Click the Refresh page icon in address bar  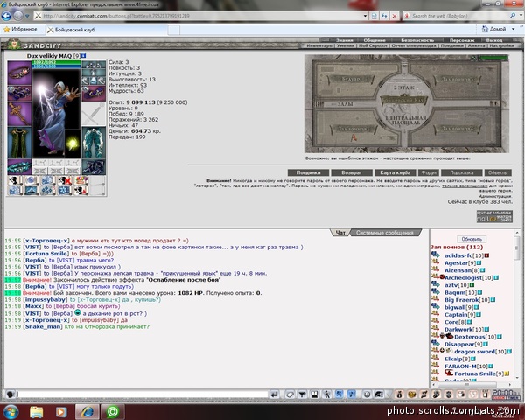(384, 16)
